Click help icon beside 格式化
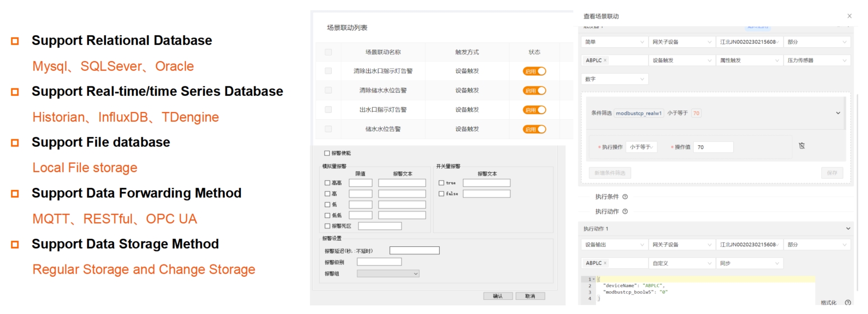868x314 pixels. pyautogui.click(x=848, y=303)
